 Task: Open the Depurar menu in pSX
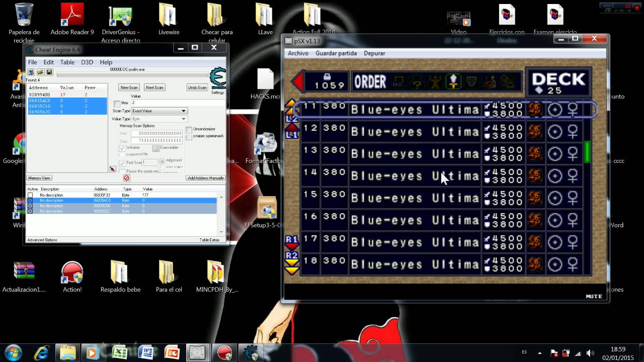(374, 53)
